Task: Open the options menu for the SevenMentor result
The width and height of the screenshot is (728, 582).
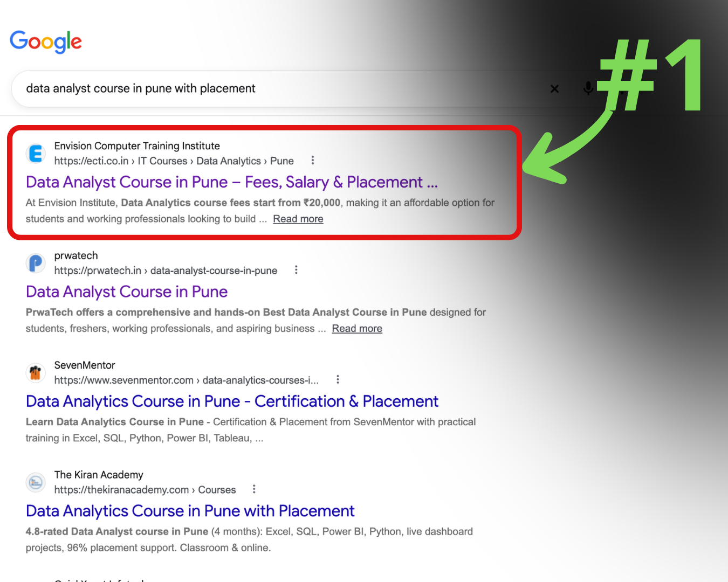Action: tap(338, 380)
